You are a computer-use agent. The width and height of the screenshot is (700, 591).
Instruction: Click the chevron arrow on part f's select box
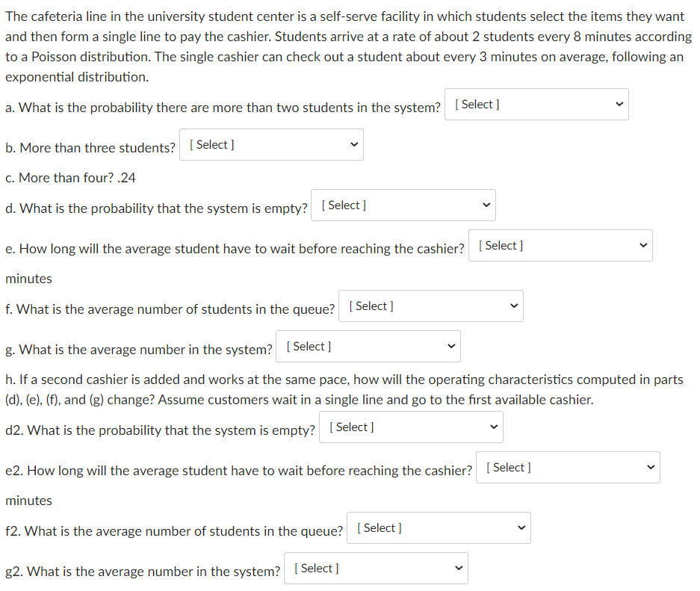click(512, 306)
